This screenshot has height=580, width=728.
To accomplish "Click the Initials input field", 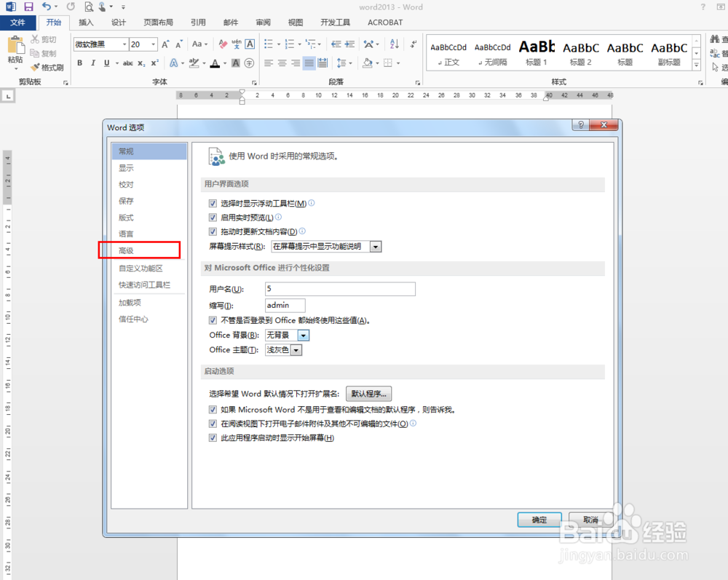I will coord(285,306).
